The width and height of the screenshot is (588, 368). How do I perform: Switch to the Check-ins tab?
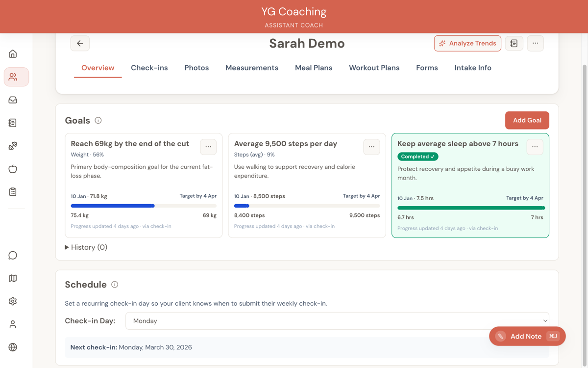(149, 68)
